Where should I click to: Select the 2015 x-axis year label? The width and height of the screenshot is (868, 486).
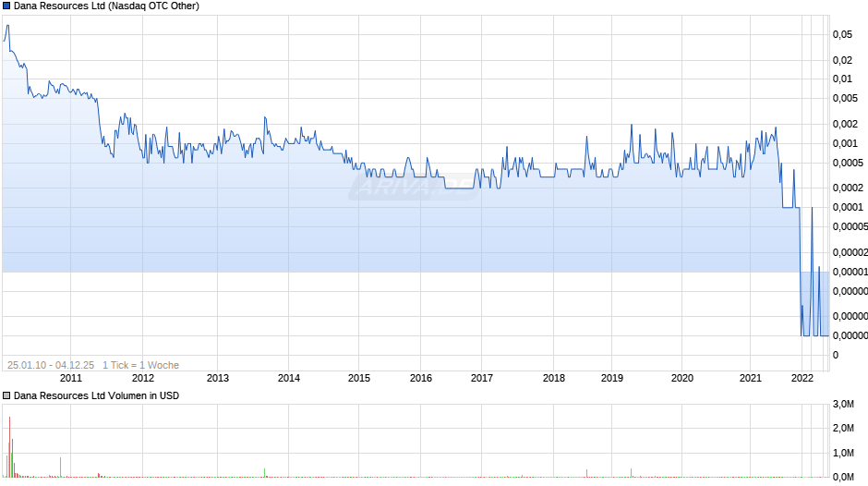pyautogui.click(x=358, y=378)
